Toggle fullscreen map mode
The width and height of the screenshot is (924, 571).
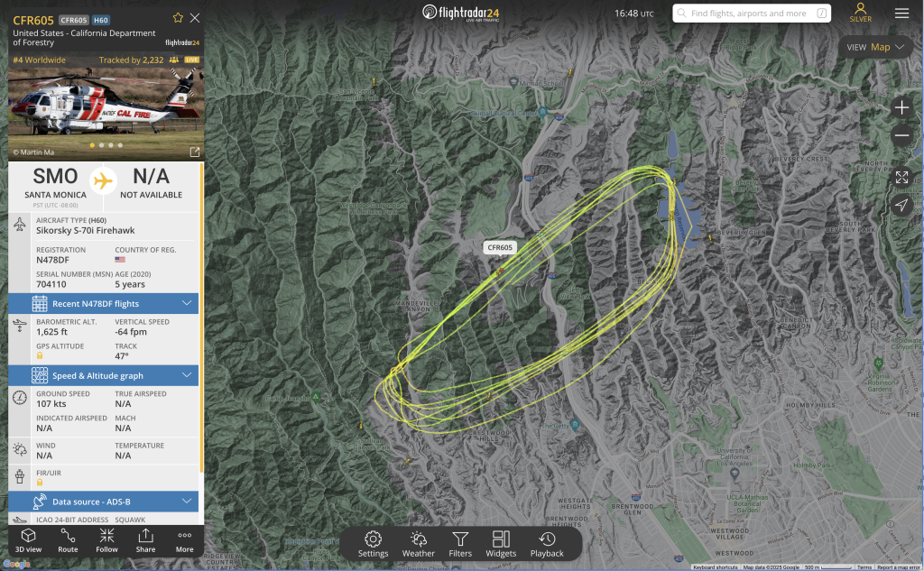click(901, 177)
